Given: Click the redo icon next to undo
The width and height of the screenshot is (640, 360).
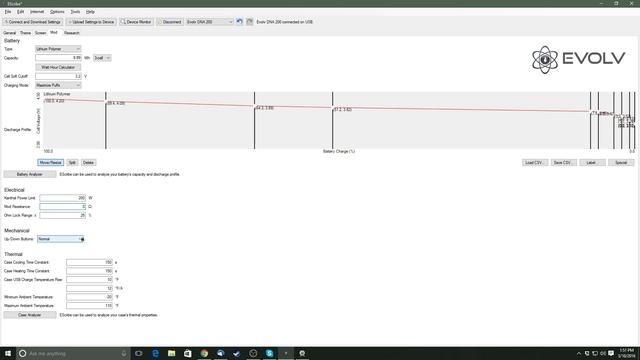Looking at the screenshot, I should (249, 22).
